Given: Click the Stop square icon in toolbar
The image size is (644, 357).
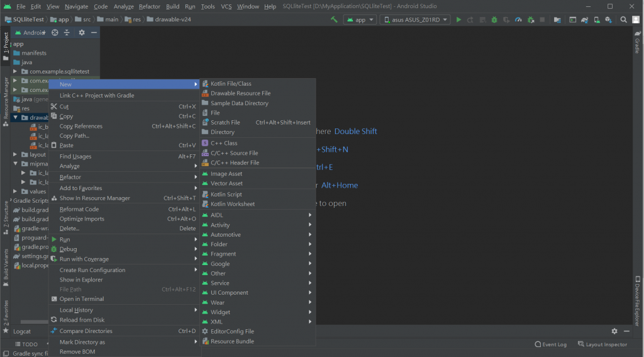Looking at the screenshot, I should click(x=542, y=20).
